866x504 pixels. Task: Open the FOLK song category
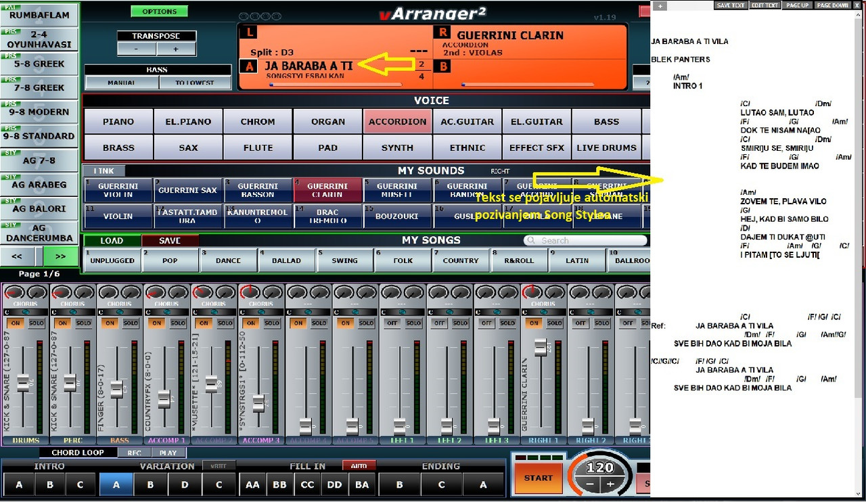click(x=403, y=260)
